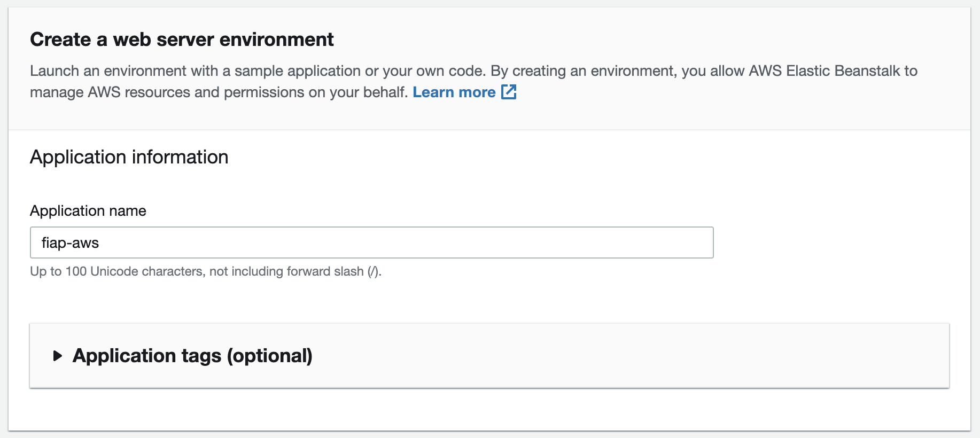Click the Application name field label
This screenshot has height=438, width=980.
click(88, 211)
